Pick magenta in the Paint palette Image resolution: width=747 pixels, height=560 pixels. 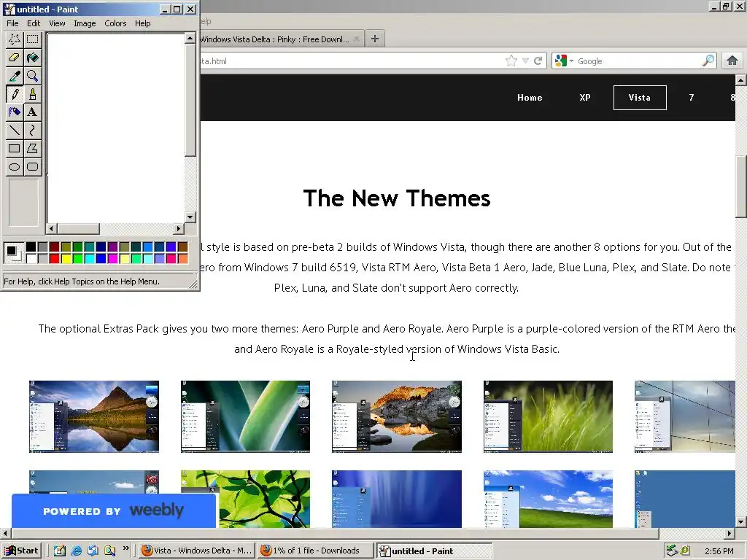tap(112, 259)
